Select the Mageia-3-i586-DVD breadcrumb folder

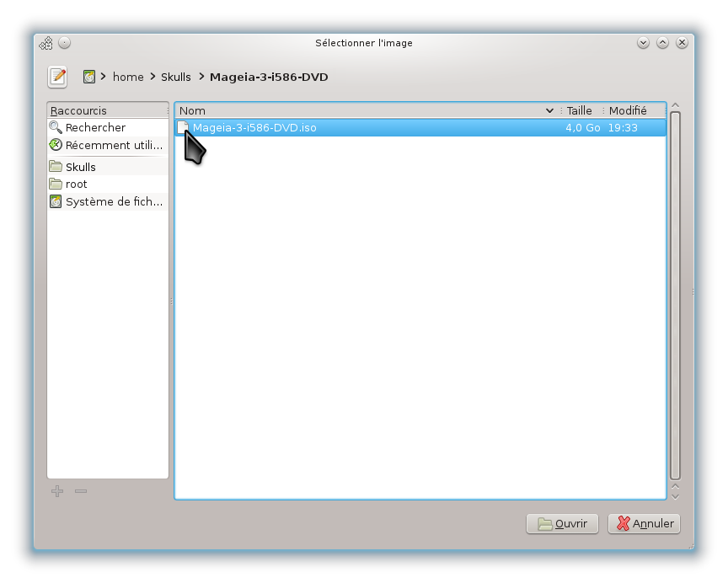(x=269, y=77)
